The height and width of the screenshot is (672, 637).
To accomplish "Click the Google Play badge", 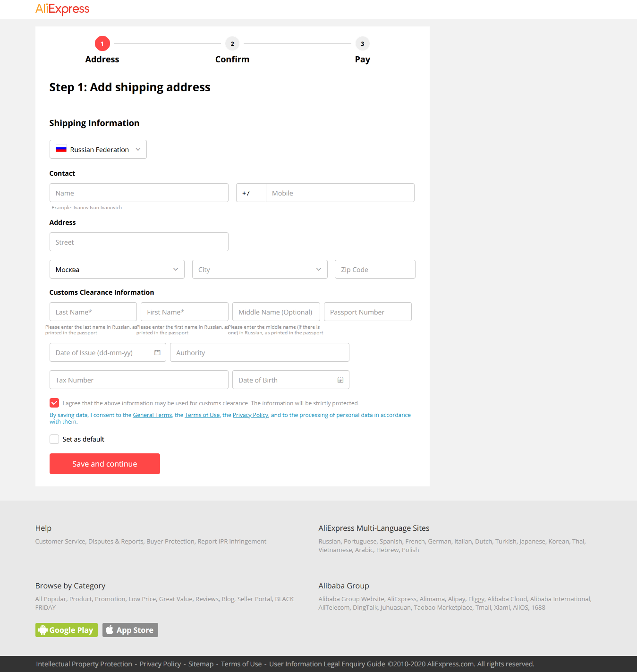I will pos(67,630).
